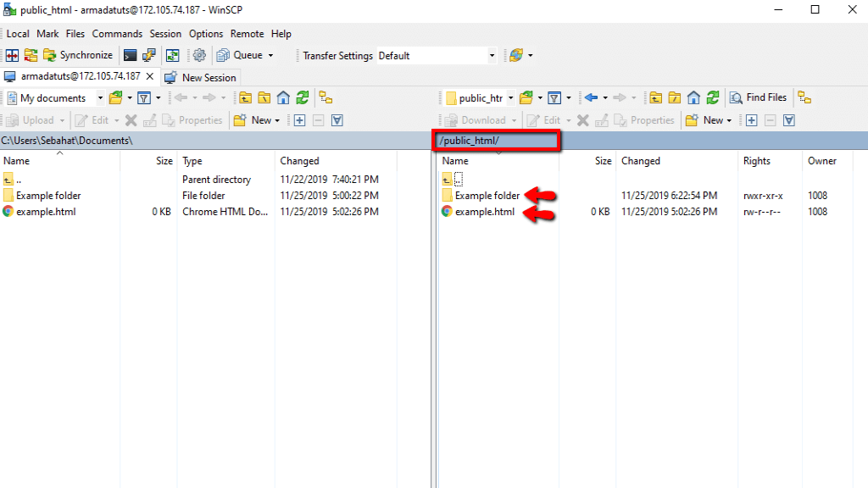Click local Home Directory icon
Screen dimensions: 868x488
pos(283,98)
